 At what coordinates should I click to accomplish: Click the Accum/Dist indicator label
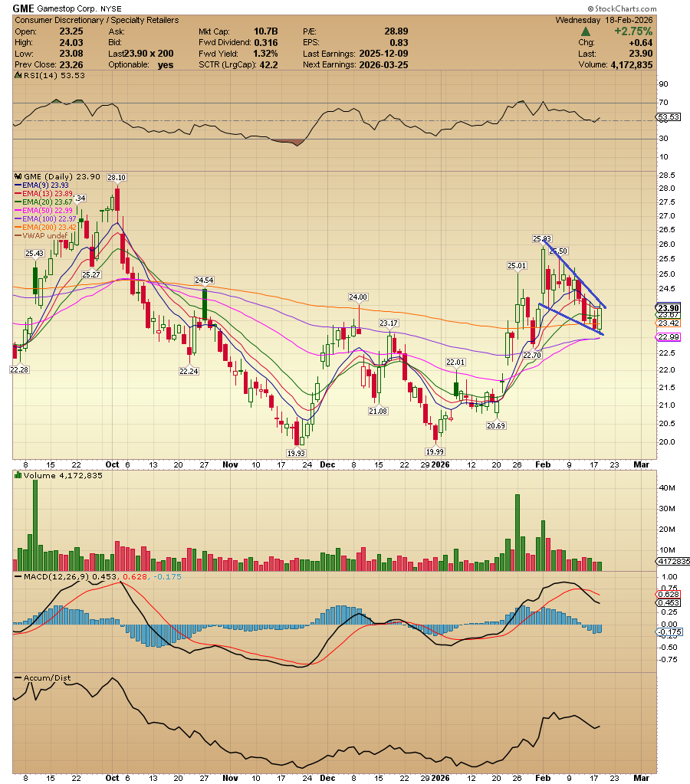click(x=47, y=678)
